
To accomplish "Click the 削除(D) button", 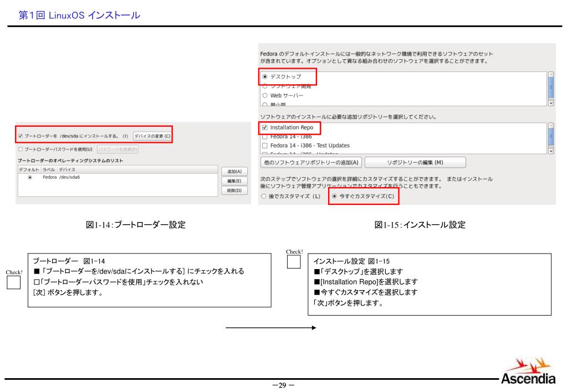I will click(234, 190).
